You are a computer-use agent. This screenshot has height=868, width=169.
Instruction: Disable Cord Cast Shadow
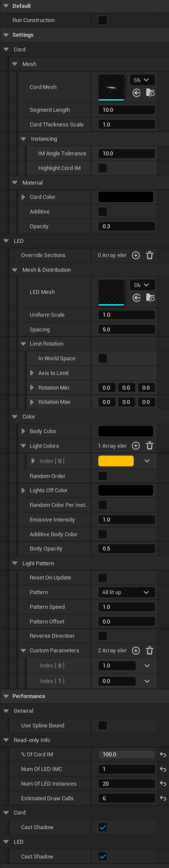pos(103,827)
